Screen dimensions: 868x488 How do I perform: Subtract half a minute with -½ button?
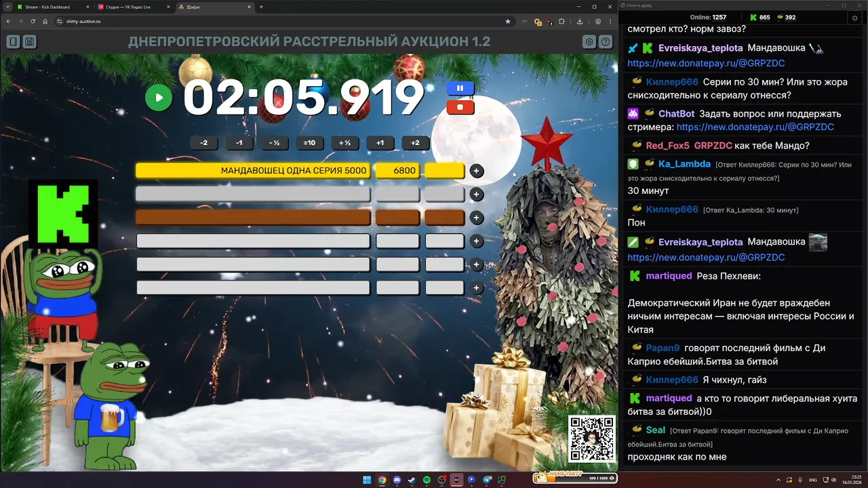[x=274, y=143]
